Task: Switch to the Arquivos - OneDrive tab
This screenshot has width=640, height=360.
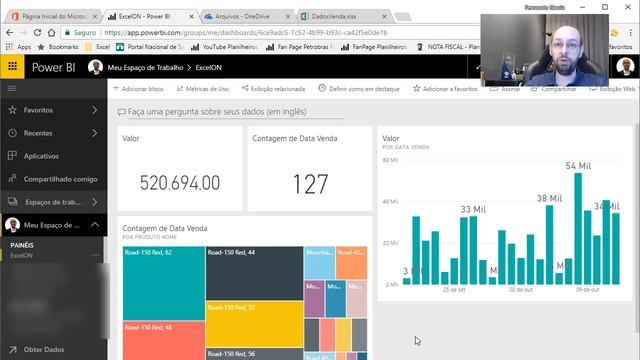Action: (x=247, y=16)
